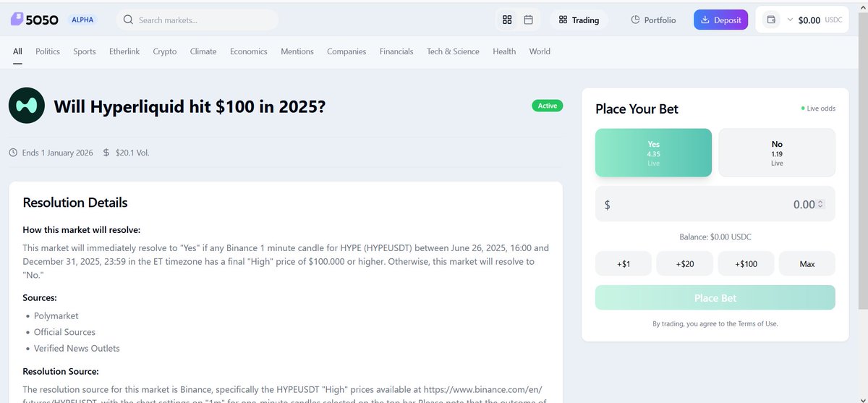Click the Official Sources item
868x403 pixels.
point(64,332)
